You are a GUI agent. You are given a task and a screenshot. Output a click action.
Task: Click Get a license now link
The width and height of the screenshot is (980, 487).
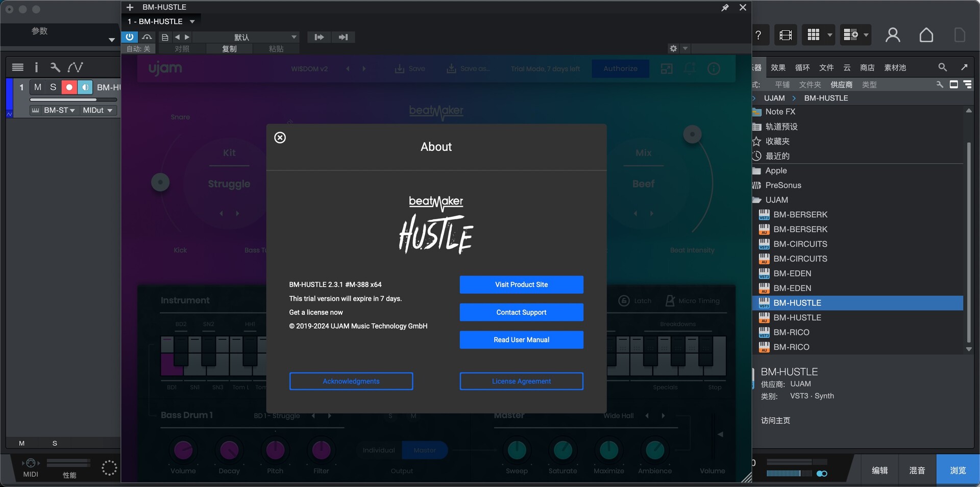(316, 312)
